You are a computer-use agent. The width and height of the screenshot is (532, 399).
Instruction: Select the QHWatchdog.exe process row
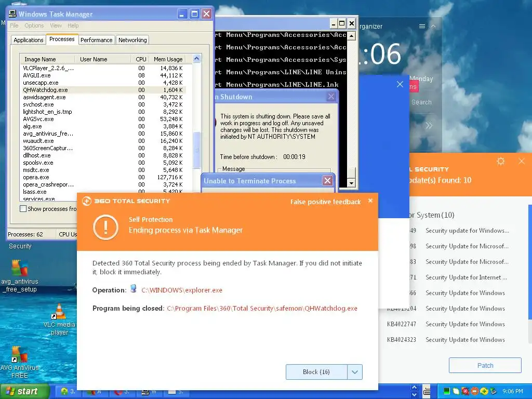pyautogui.click(x=103, y=90)
